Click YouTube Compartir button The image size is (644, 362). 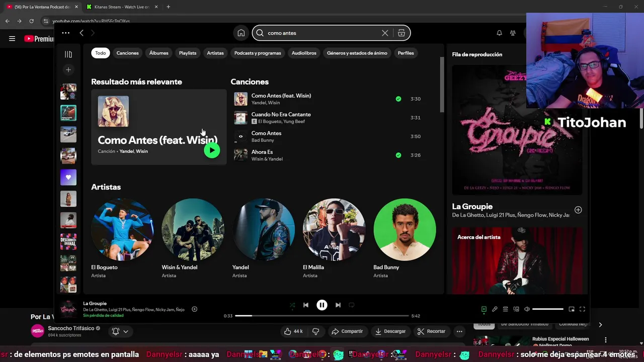[x=347, y=331]
